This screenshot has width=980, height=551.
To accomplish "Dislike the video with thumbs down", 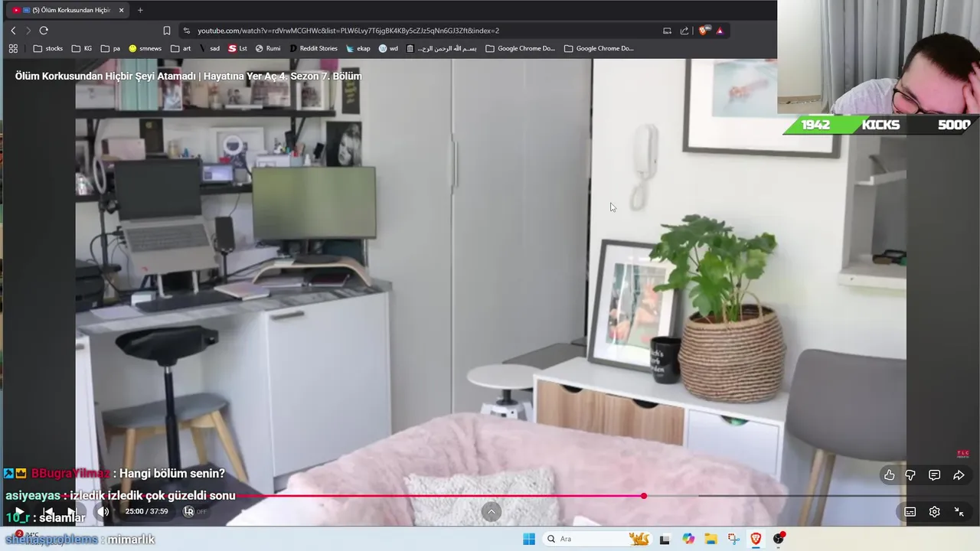I will (910, 475).
